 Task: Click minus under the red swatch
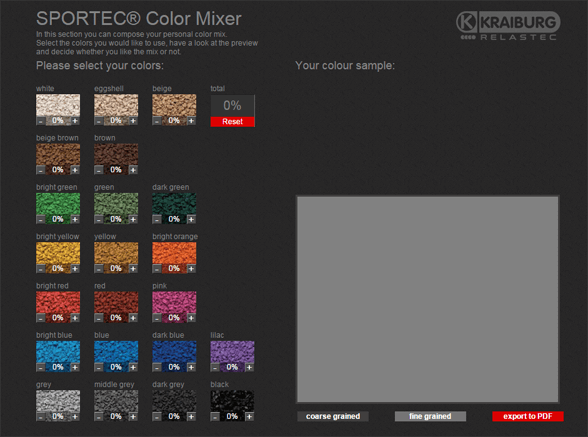(99, 318)
